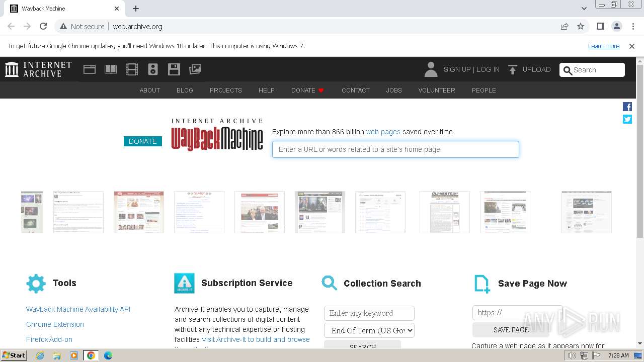The image size is (644, 362).
Task: Click the user avatar icon
Action: (431, 69)
